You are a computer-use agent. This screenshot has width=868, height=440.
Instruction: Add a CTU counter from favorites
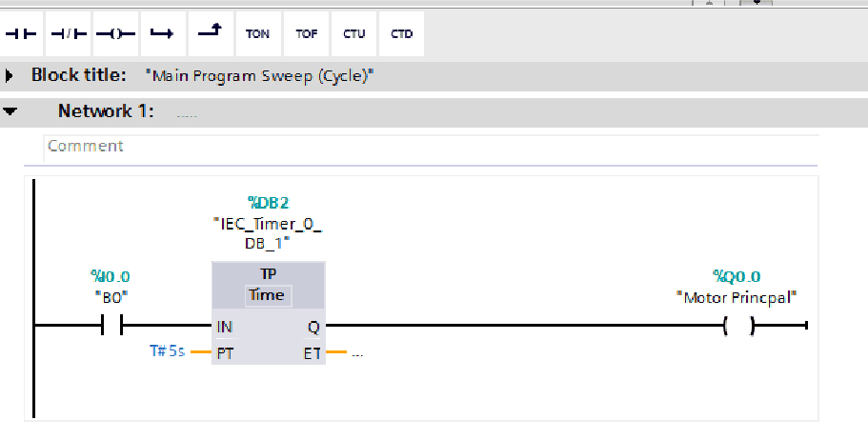tap(353, 33)
